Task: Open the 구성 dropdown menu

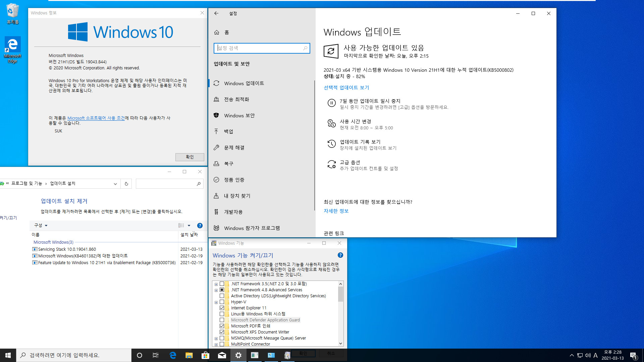Action: click(x=41, y=226)
